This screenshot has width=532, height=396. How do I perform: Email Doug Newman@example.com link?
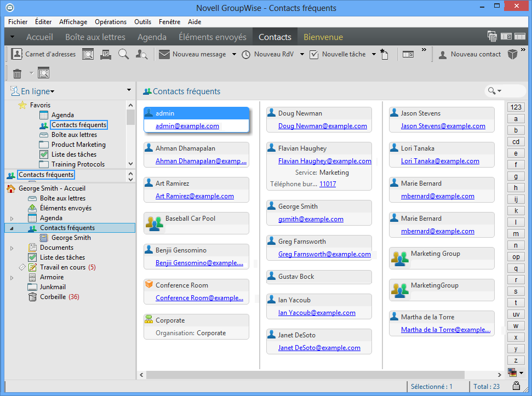click(x=323, y=126)
